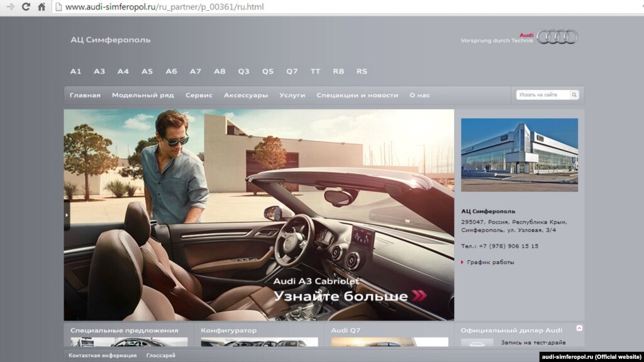
Task: Select the RS model link
Action: coord(362,72)
